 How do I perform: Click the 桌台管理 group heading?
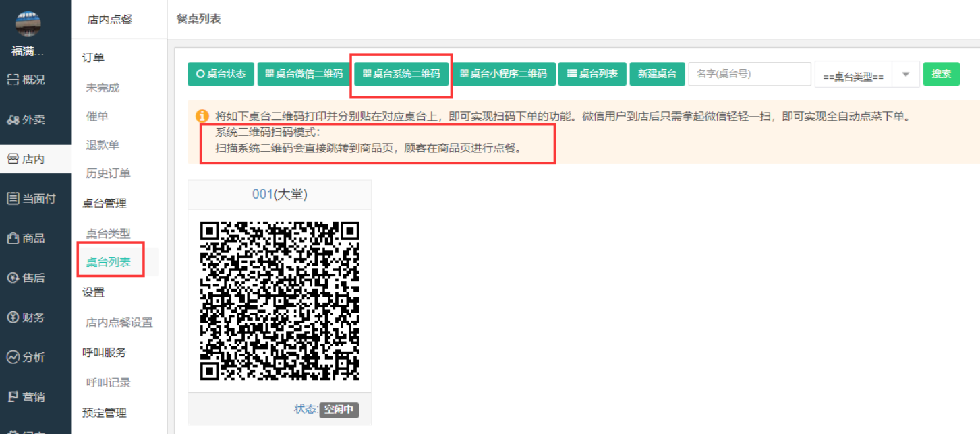[x=104, y=204]
